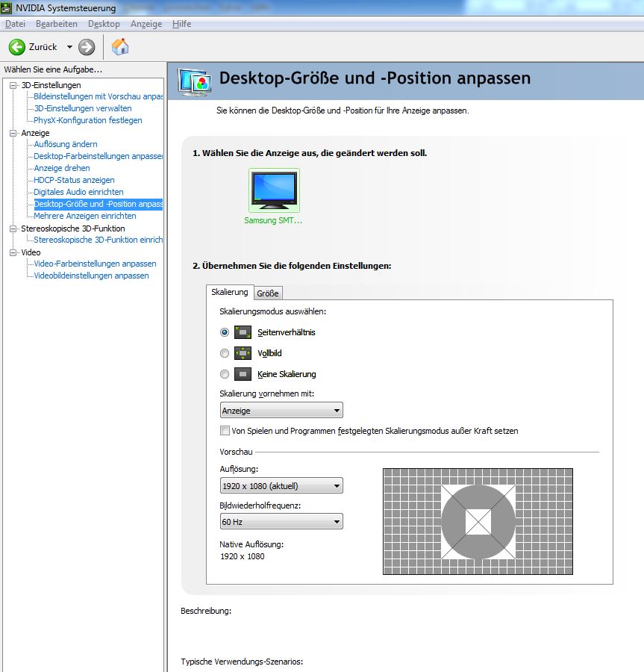Click the green Zurück back arrow icon
This screenshot has width=644, height=672.
coord(17,47)
